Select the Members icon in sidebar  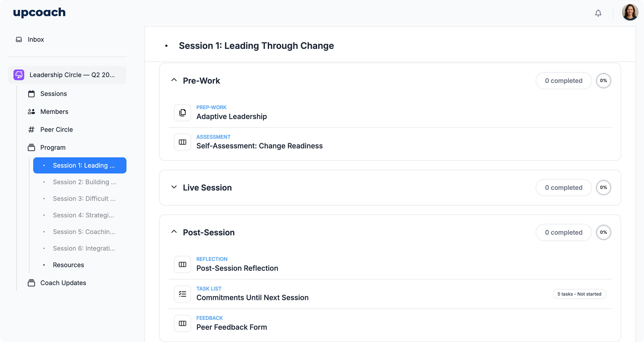coord(31,111)
